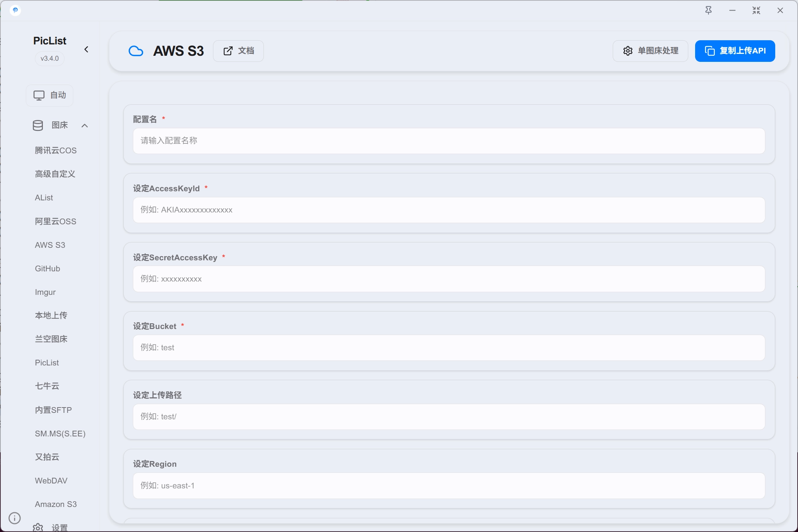This screenshot has width=798, height=532.
Task: Open the 文档 documentation link
Action: (238, 51)
